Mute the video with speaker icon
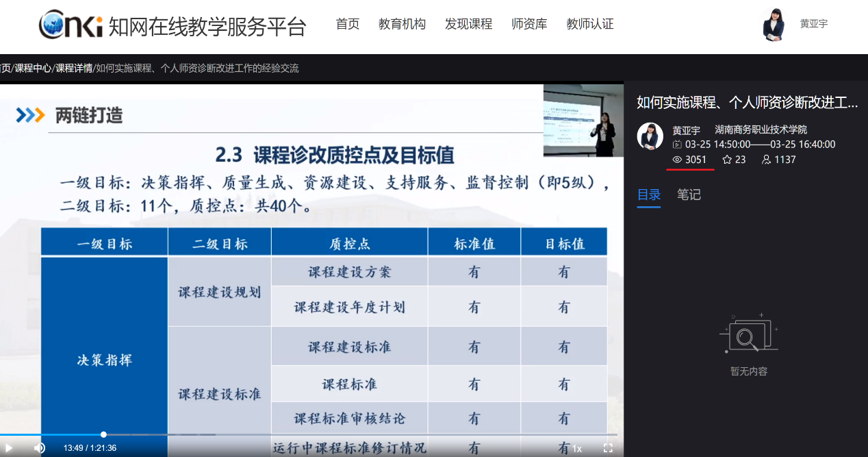The image size is (868, 457). point(40,448)
